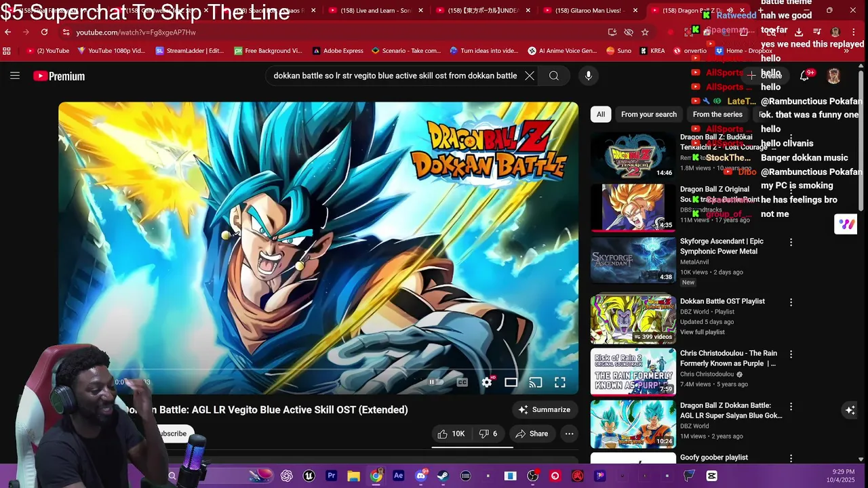Screen dimensions: 868x488
Task: Bookmark this page with the star
Action: click(645, 32)
